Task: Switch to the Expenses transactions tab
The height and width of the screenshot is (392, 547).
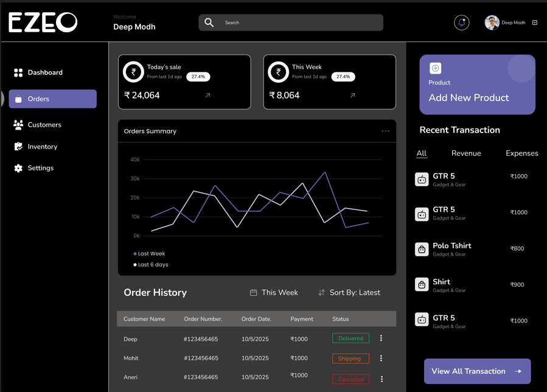Action: tap(521, 153)
